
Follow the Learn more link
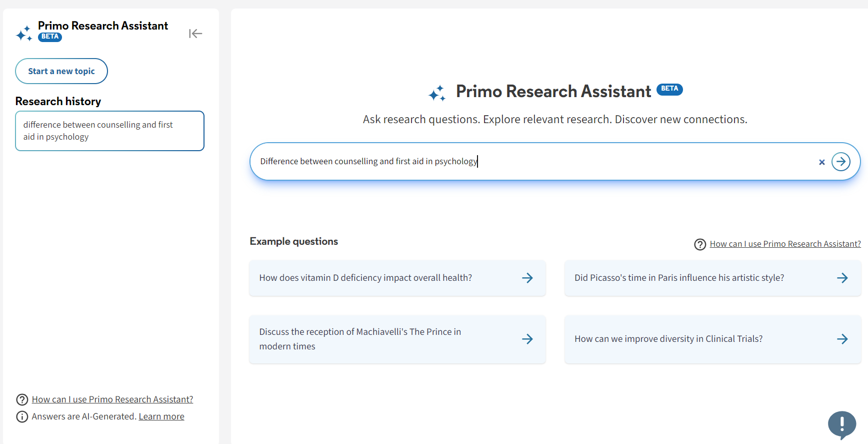click(161, 416)
